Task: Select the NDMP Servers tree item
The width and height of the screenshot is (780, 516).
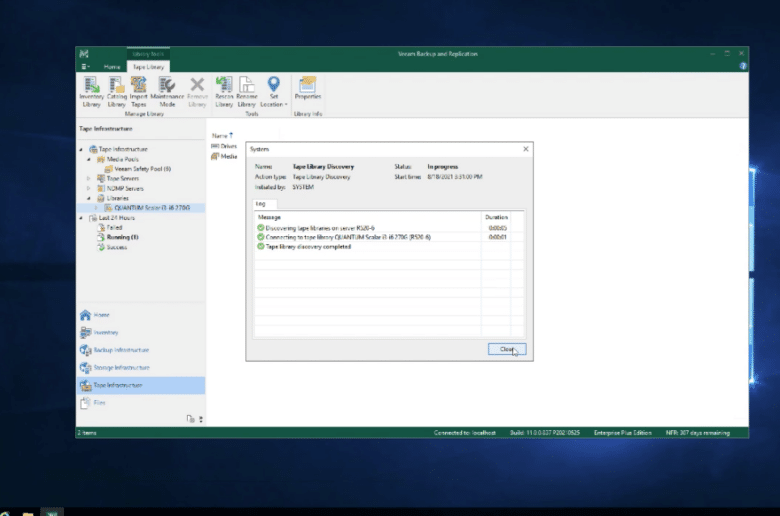Action: [x=120, y=189]
